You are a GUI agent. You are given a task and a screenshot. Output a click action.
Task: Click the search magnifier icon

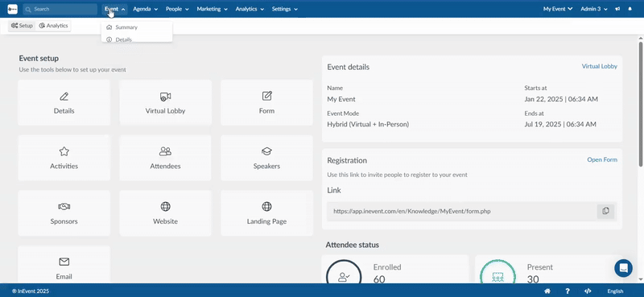(x=28, y=9)
